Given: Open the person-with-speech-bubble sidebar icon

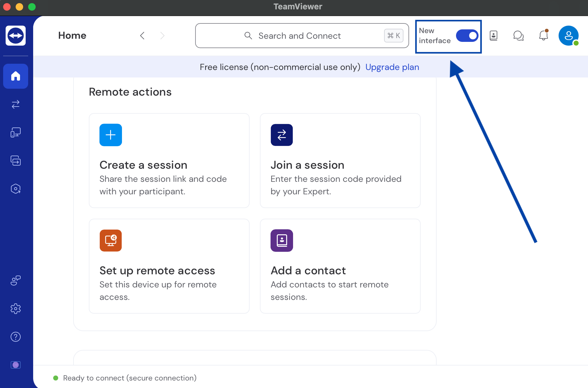Looking at the screenshot, I should point(16,281).
